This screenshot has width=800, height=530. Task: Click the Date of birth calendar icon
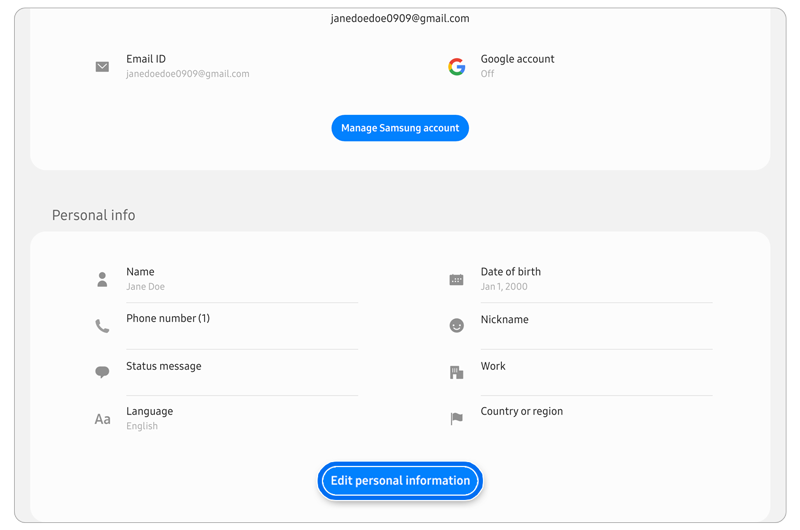tap(457, 280)
